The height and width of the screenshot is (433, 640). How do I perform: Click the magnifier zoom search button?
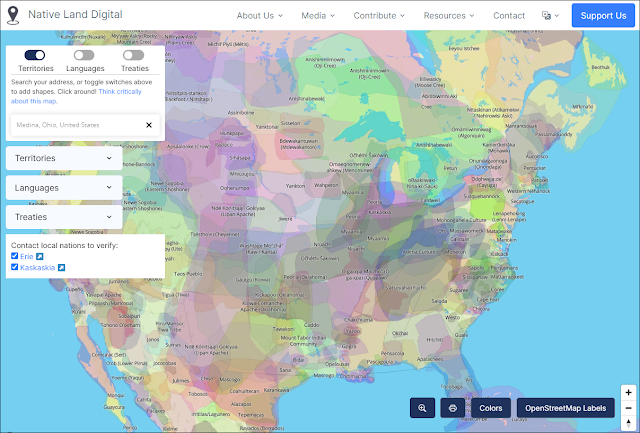tap(422, 408)
